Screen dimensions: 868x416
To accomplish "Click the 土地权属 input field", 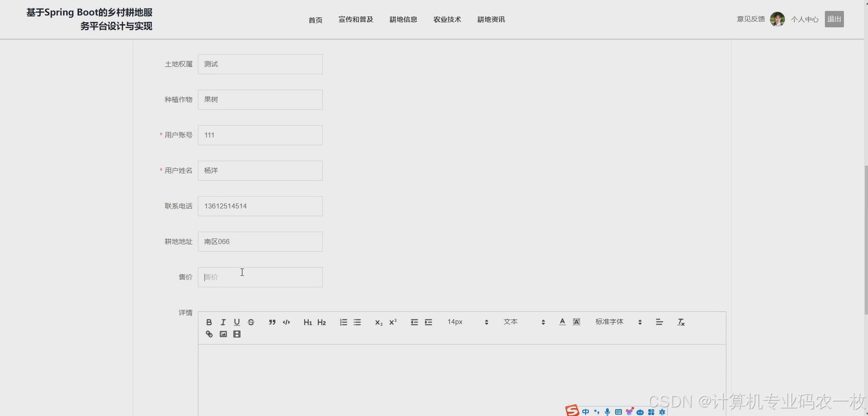I will [x=260, y=64].
